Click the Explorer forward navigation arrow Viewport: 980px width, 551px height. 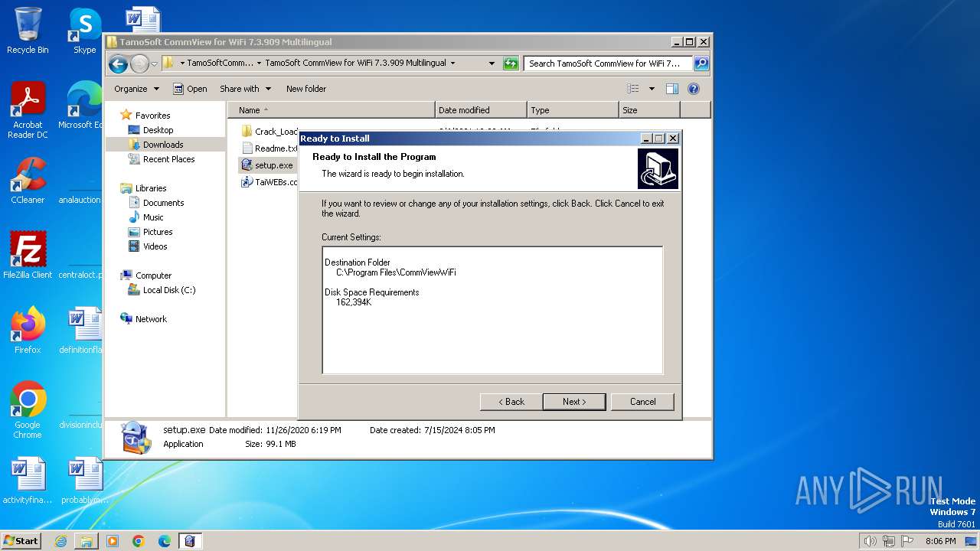click(139, 64)
